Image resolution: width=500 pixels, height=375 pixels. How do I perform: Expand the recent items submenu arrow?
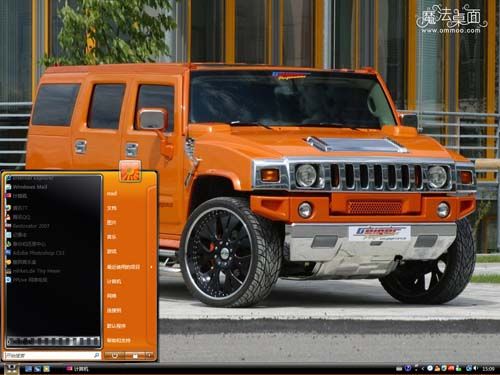tap(151, 267)
